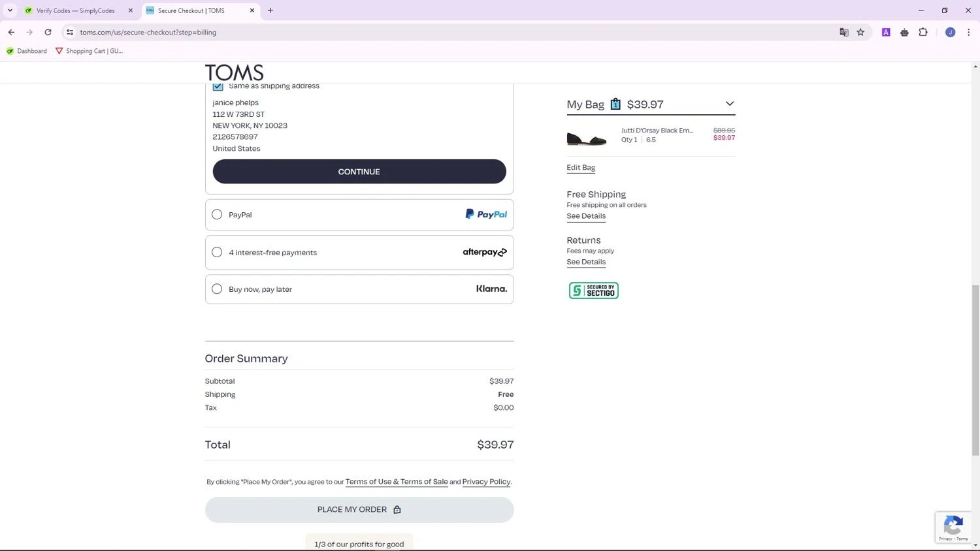Open Terms of Use & Terms of Sale link
Screen dimensions: 980x551
tap(397, 482)
